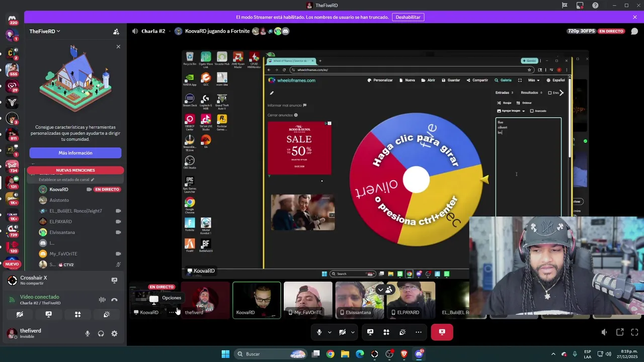The height and width of the screenshot is (362, 644).
Task: Select Asistonto in the voice channel list
Action: coord(80,200)
